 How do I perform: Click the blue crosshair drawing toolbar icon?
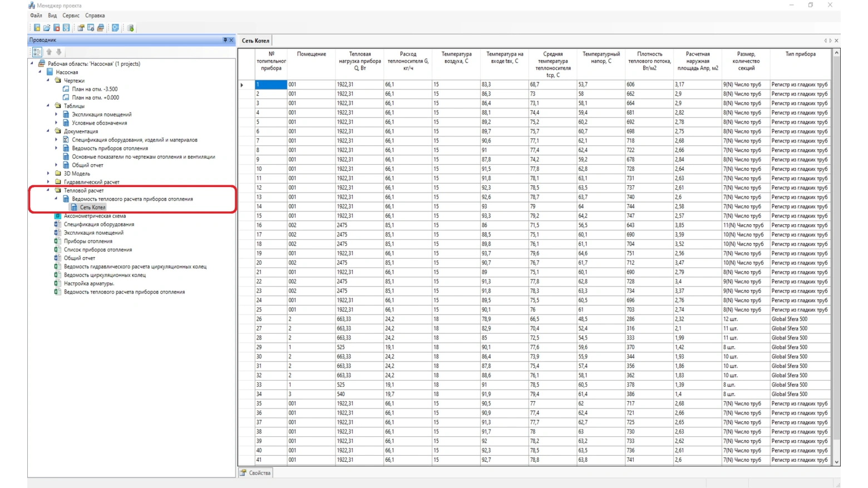coord(115,28)
